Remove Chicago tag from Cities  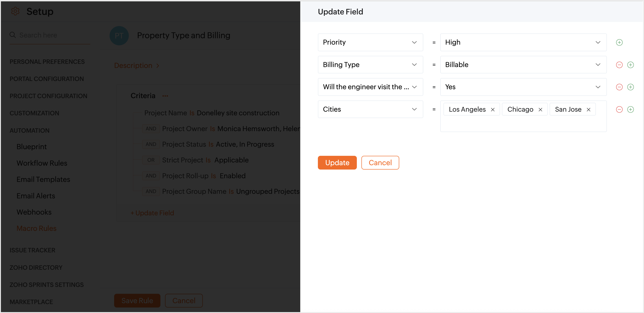point(540,110)
